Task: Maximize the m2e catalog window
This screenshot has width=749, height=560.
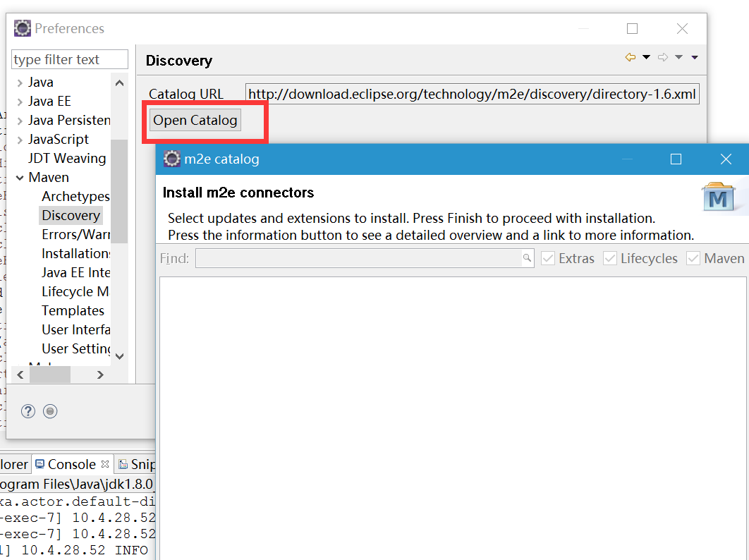Action: pos(676,159)
